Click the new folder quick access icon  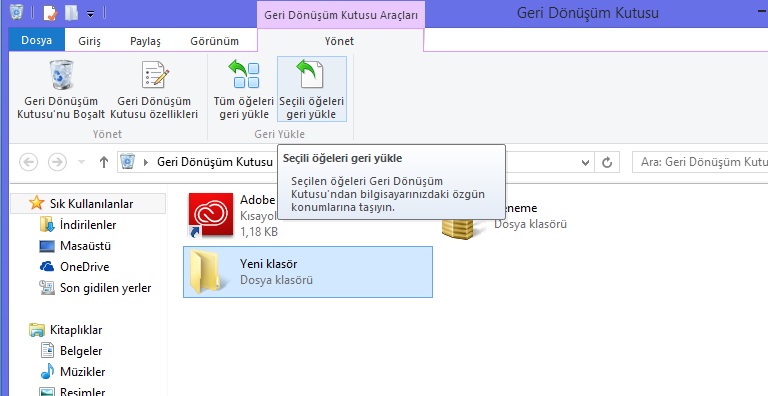[72, 13]
